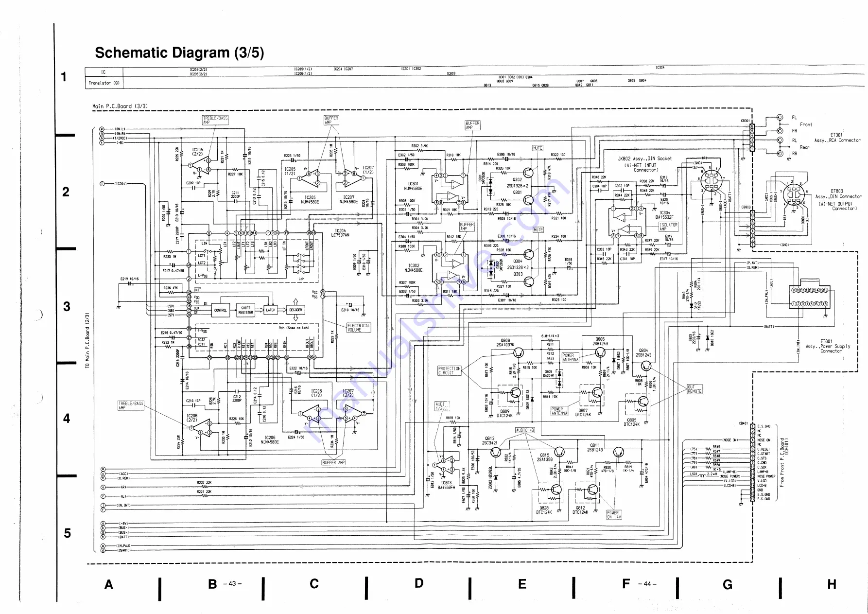Screen dimensions: 868x614
Task: Click the column letter 'D' at bottom
Action: click(x=419, y=583)
